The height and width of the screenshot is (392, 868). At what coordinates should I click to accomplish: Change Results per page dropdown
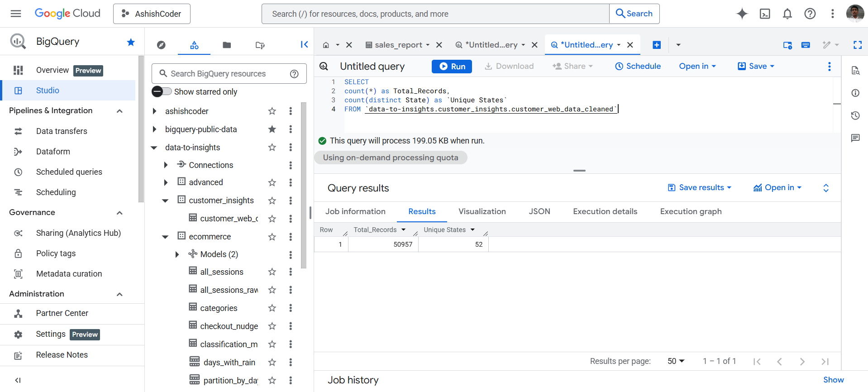tap(676, 361)
